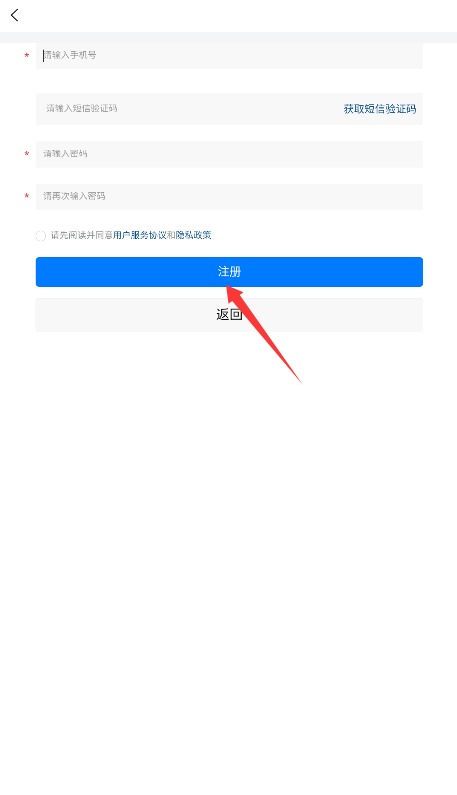Focus the 请输入短信验证码 SMS code field
Screen dimensions: 457x795
click(x=188, y=109)
